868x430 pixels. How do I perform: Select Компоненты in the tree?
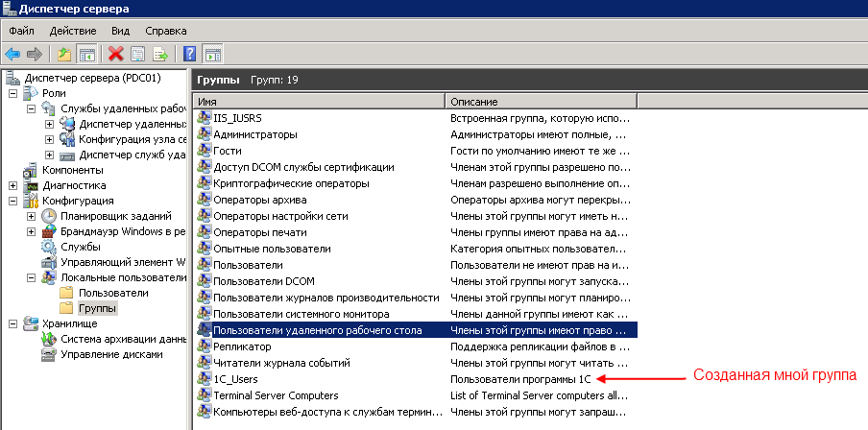(x=73, y=170)
